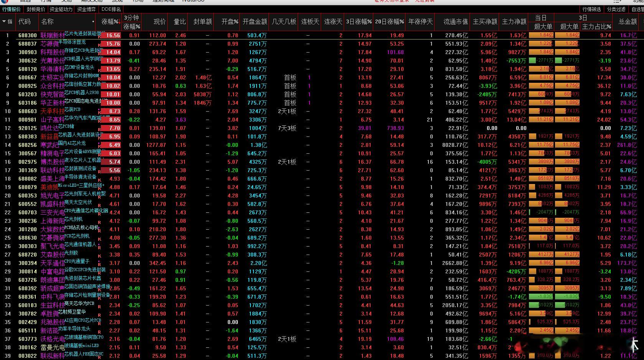Click the price 1277.87
644x360 pixels.
point(156,145)
